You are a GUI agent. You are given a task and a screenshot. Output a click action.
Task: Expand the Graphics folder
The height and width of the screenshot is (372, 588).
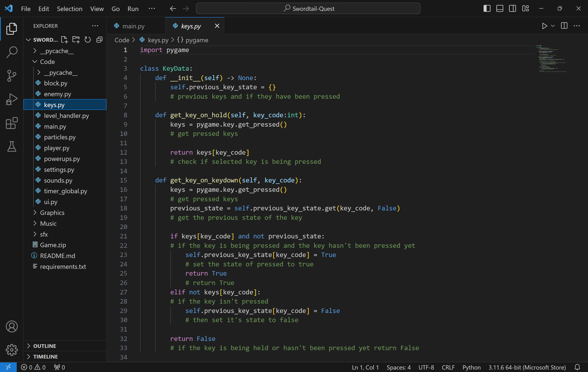click(x=52, y=212)
